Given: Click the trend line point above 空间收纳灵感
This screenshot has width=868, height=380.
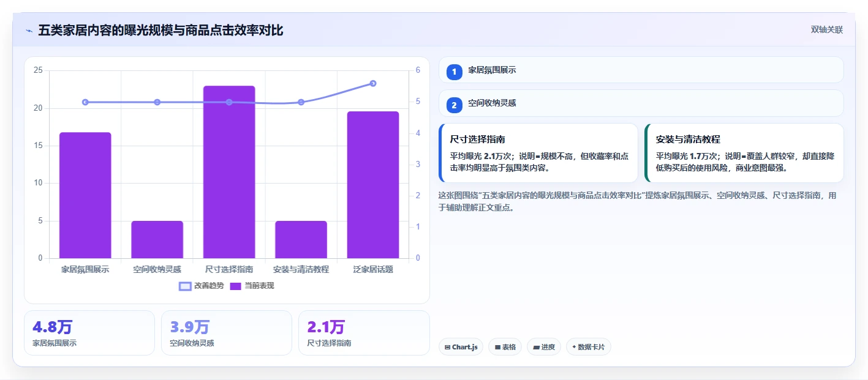Looking at the screenshot, I should point(157,102).
